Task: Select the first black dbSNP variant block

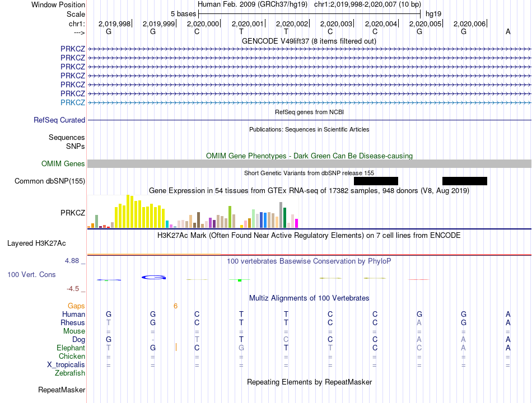Action: click(x=376, y=181)
